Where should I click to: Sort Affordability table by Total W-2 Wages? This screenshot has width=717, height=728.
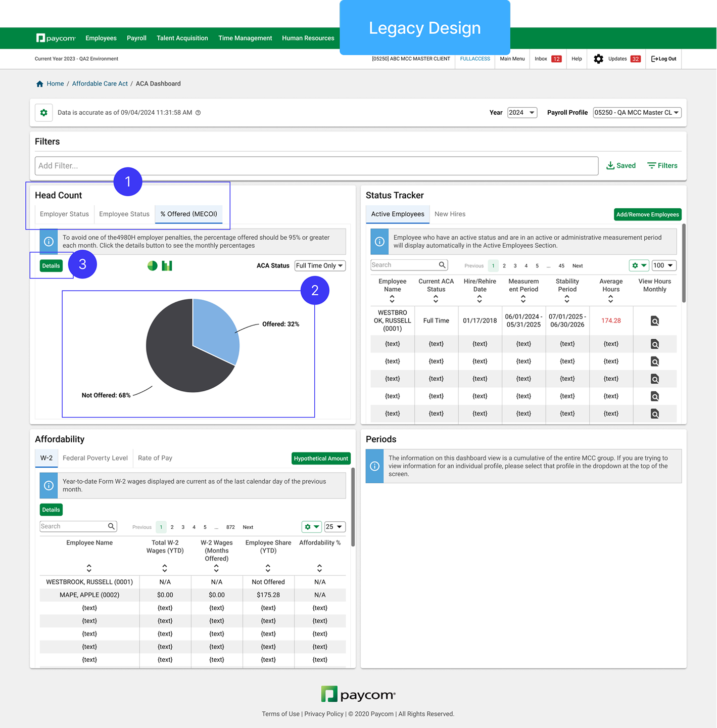(165, 568)
